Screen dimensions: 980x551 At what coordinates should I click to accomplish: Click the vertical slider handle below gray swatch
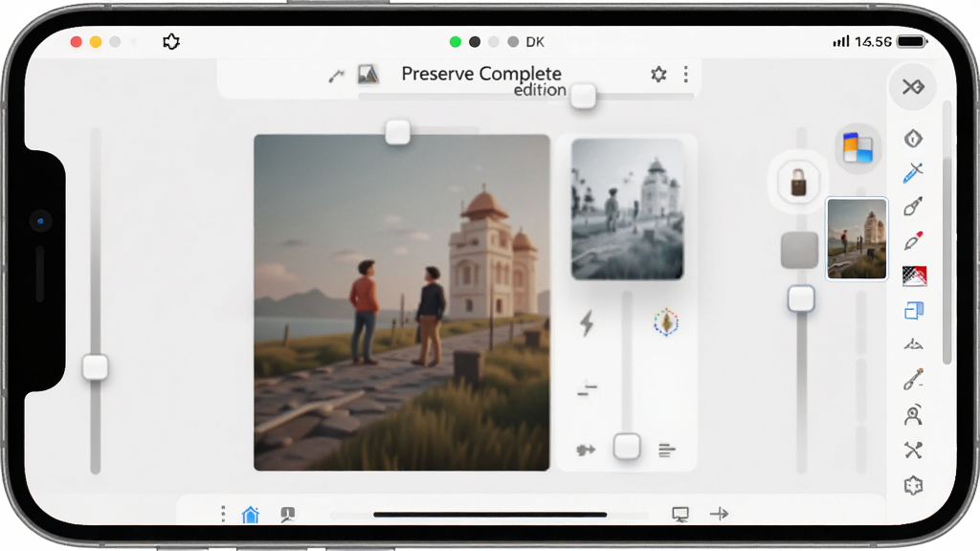tap(801, 298)
